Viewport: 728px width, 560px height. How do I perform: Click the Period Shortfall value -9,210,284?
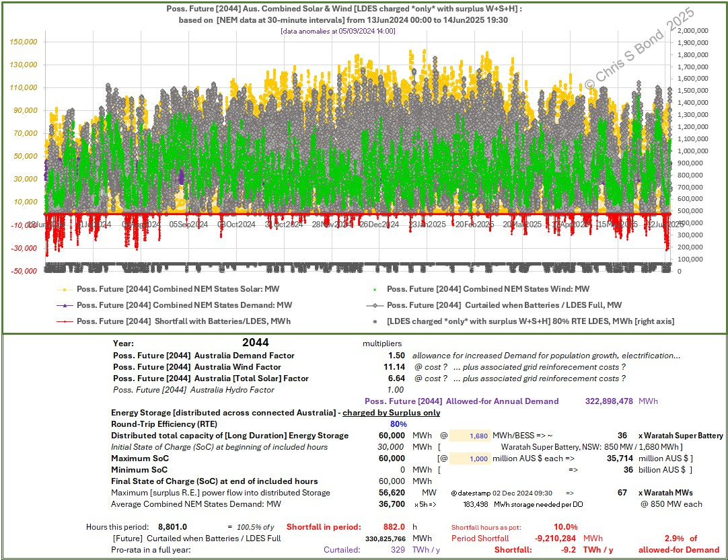pos(555,538)
